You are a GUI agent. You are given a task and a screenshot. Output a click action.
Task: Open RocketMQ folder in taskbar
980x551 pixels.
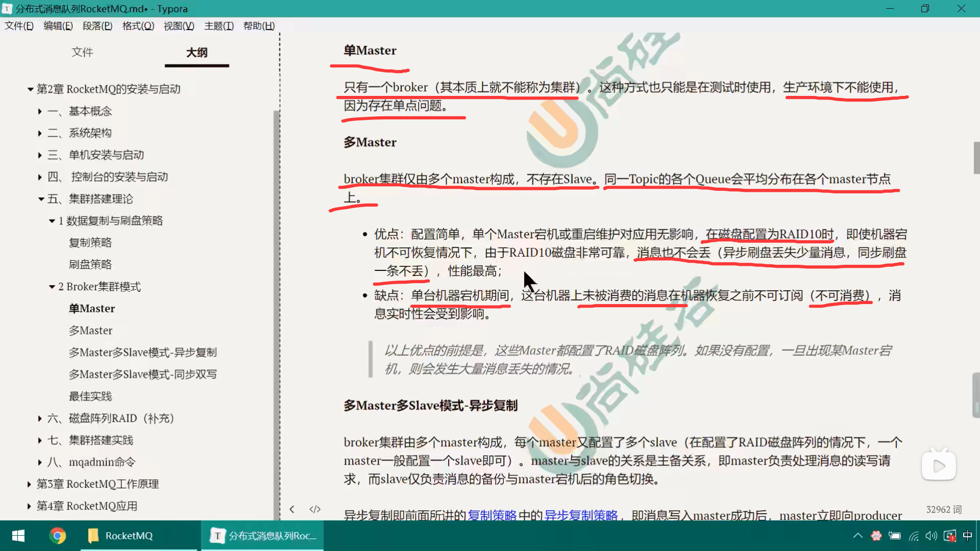[x=121, y=536]
